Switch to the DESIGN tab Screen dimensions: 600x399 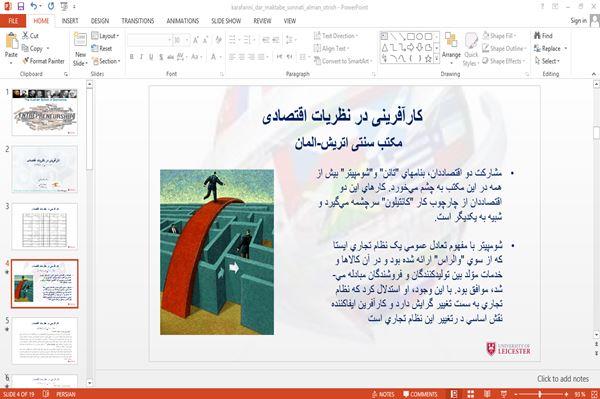click(x=100, y=21)
